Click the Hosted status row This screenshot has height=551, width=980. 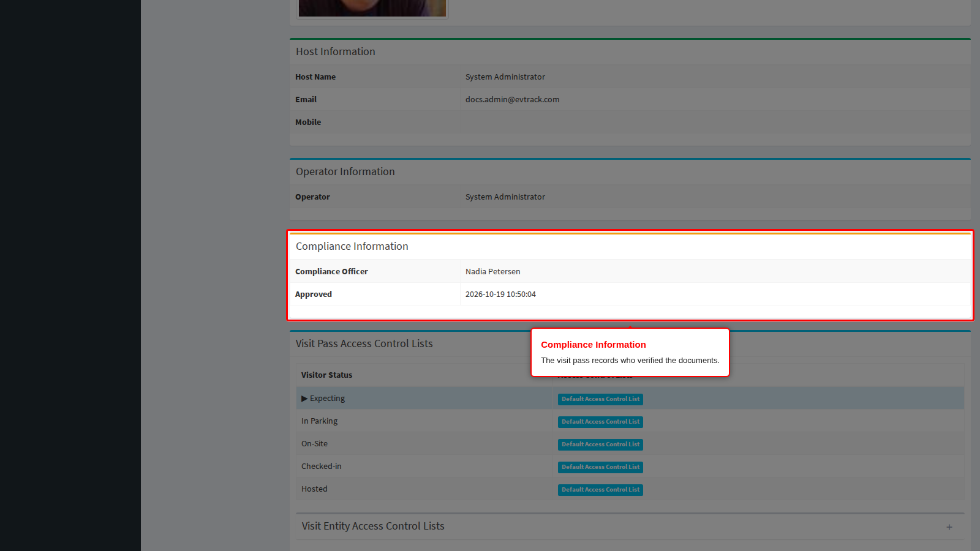click(630, 489)
